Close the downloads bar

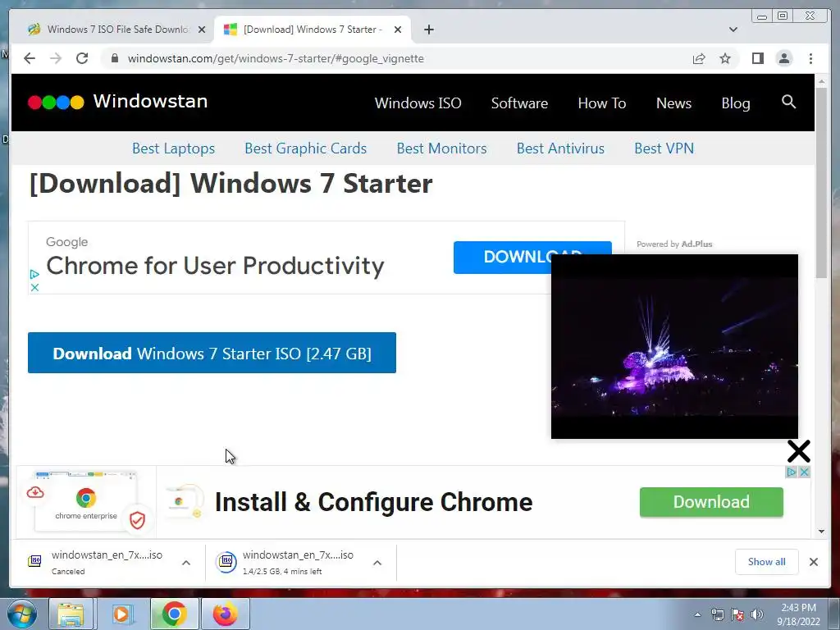(x=813, y=561)
